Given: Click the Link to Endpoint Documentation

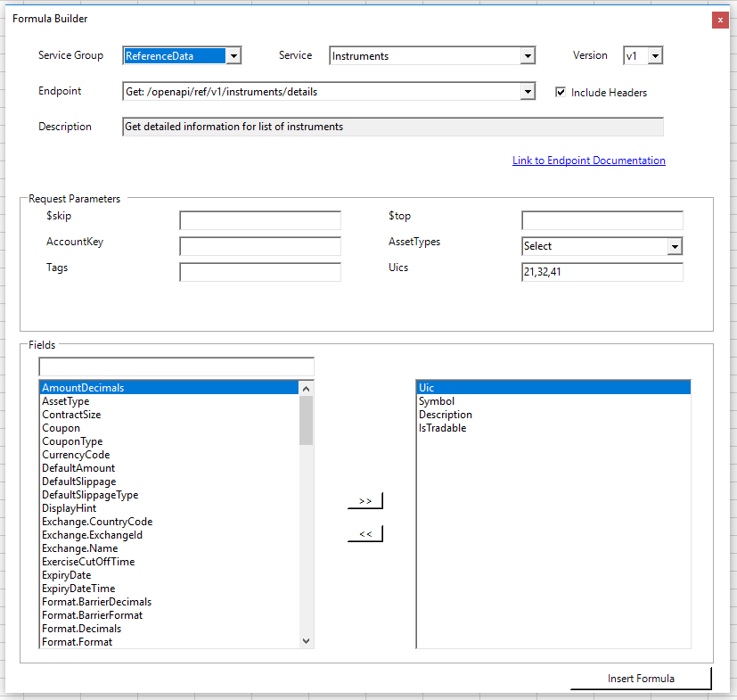Looking at the screenshot, I should (588, 160).
